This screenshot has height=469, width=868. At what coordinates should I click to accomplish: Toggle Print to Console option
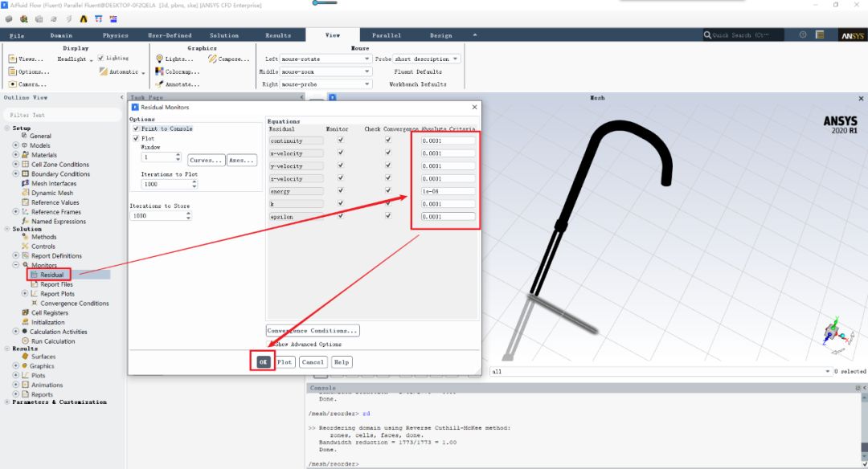pos(136,128)
